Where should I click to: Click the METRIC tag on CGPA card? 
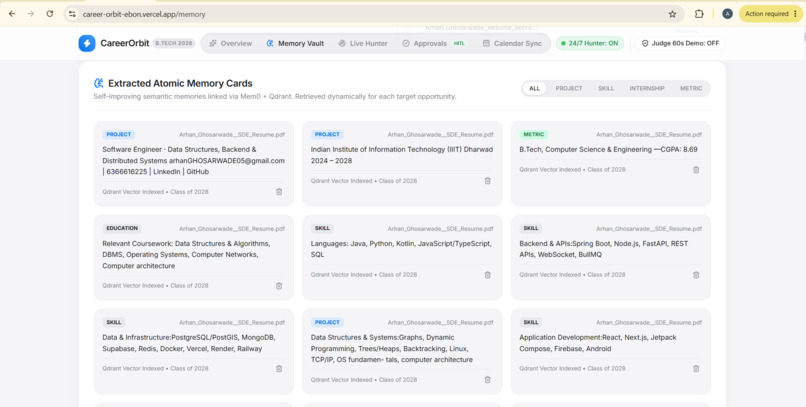click(534, 135)
